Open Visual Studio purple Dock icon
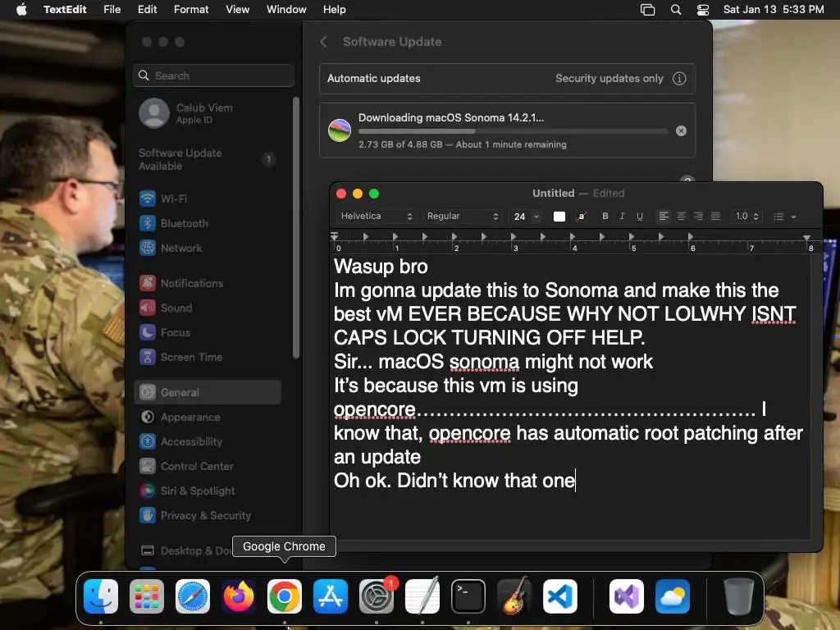The image size is (840, 630). tap(627, 596)
